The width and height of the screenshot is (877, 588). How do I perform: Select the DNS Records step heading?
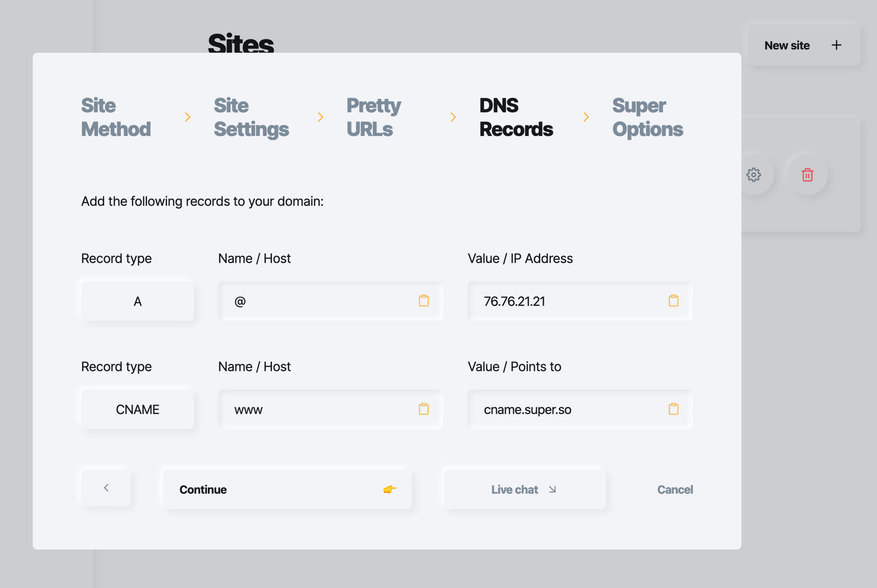[x=516, y=117]
